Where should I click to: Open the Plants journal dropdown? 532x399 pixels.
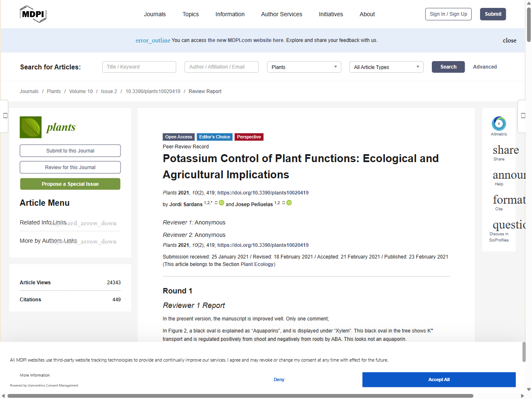[x=304, y=67]
